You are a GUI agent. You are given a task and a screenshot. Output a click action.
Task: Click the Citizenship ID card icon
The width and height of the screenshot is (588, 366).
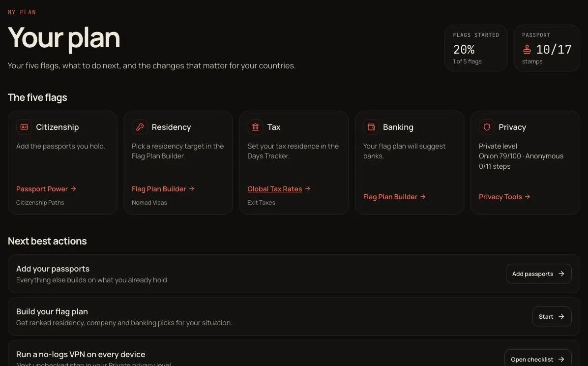pyautogui.click(x=24, y=127)
